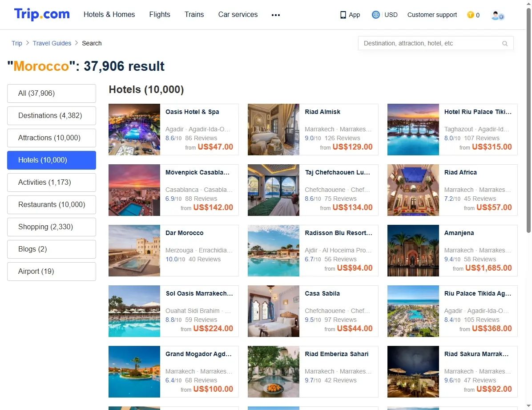Open Riad Sakura Marrakech night photo
The width and height of the screenshot is (532, 410).
[413, 372]
